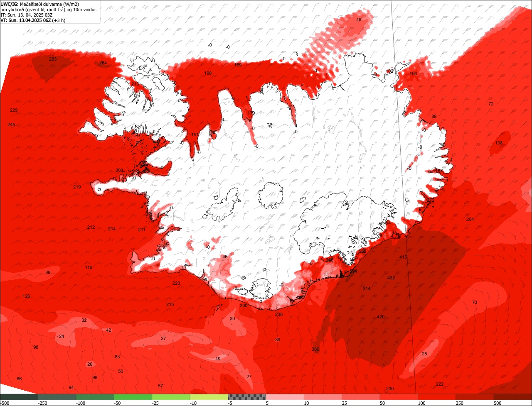Viewport: 532px width, 406px height.
Task: Click the legend swatch between 100 and 250
Action: [437, 397]
